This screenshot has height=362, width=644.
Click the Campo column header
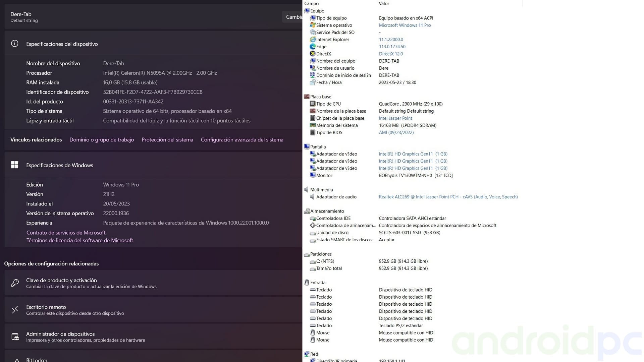click(x=340, y=4)
